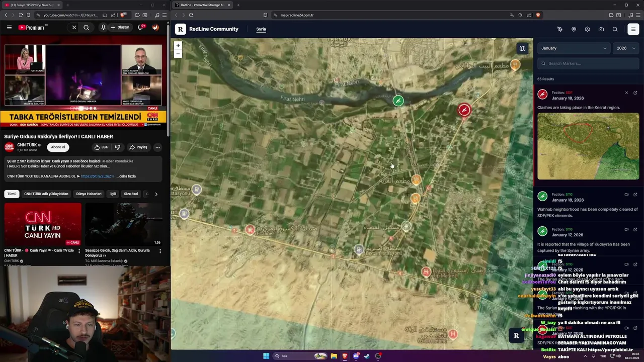Click the green STG marker near Fırat Nehri
Image resolution: width=644 pixels, height=362 pixels.
click(x=398, y=101)
